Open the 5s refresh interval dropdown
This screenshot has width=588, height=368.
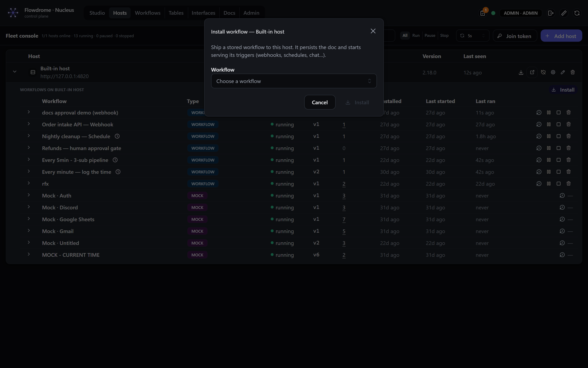point(473,36)
